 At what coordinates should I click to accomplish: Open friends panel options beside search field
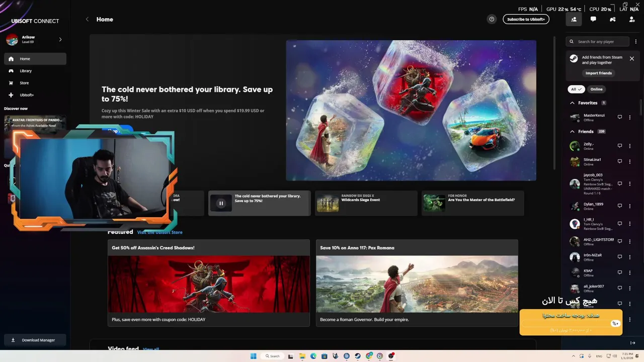tap(636, 42)
